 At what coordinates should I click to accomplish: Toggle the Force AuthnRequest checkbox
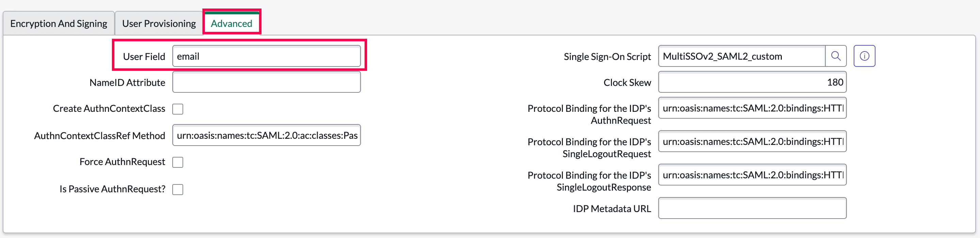click(178, 162)
